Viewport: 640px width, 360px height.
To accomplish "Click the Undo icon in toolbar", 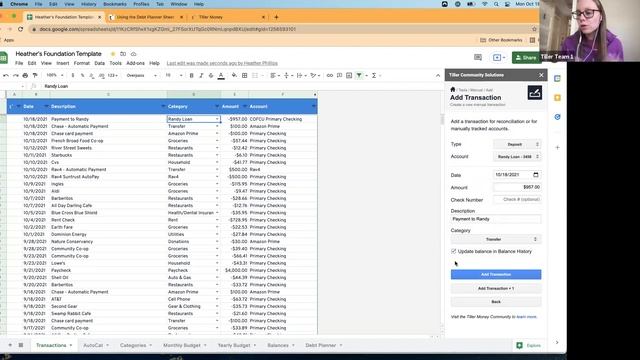I will point(6,76).
